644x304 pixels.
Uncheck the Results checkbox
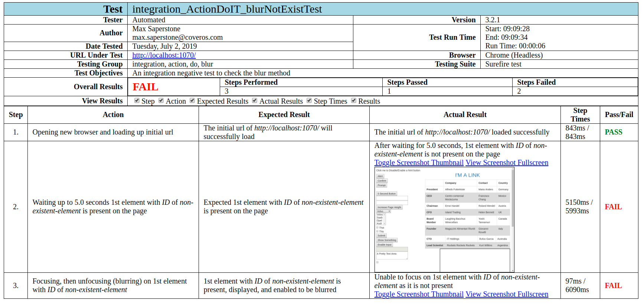click(x=354, y=101)
